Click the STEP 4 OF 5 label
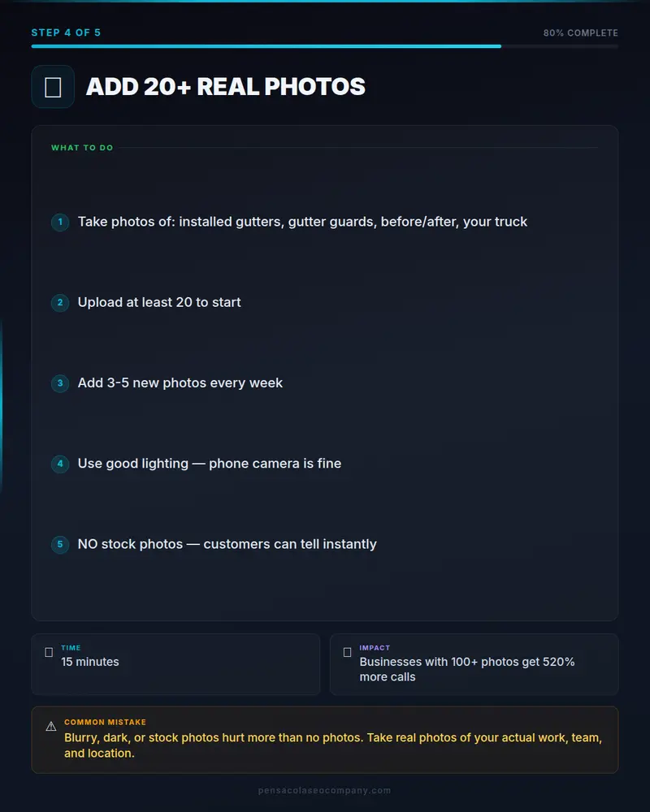The height and width of the screenshot is (812, 650). 66,32
